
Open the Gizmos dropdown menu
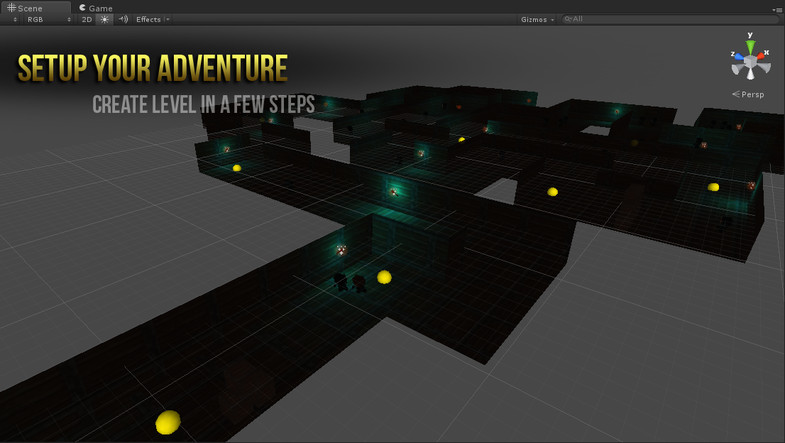pos(537,20)
